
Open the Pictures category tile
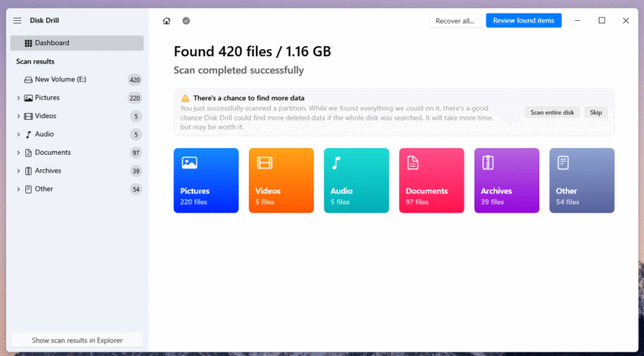[x=205, y=180]
